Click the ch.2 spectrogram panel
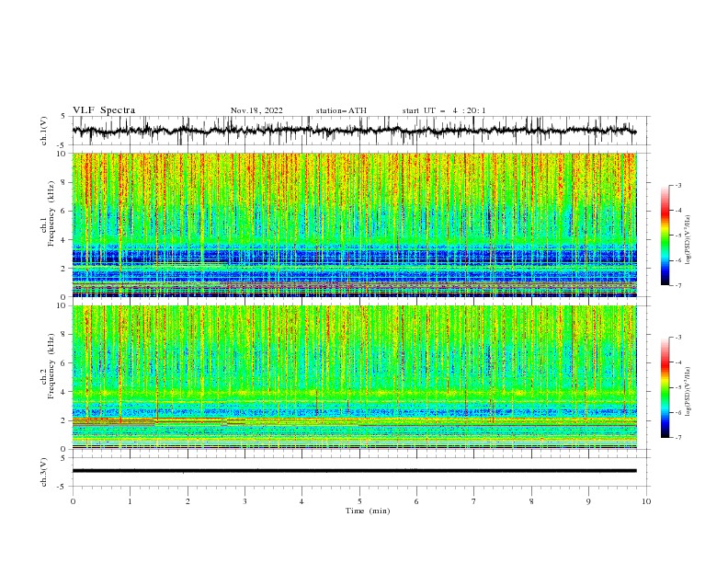This screenshot has width=728, height=563. click(x=354, y=377)
